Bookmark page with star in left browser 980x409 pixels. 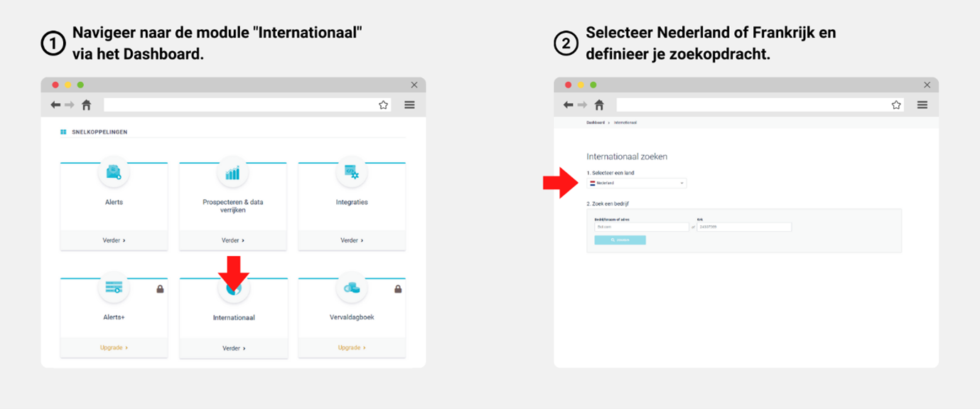[383, 105]
